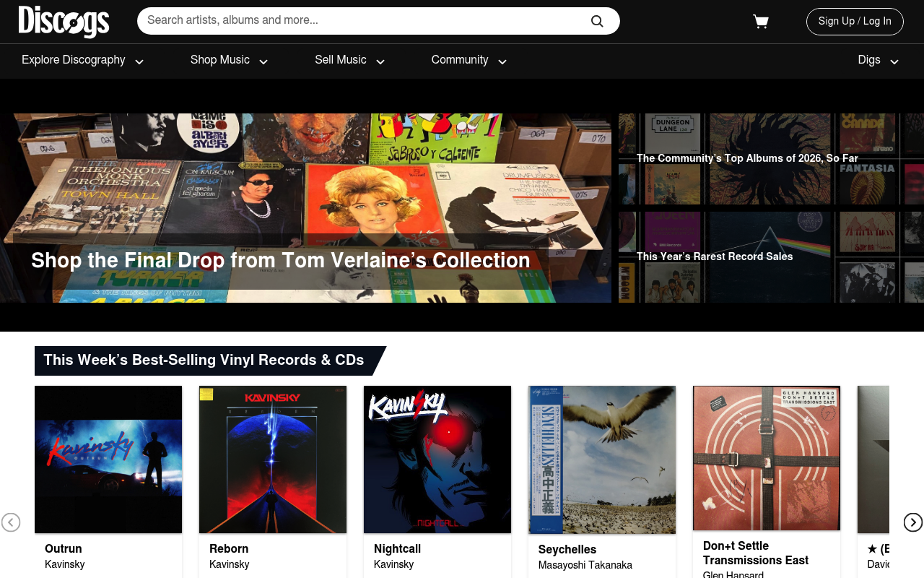
Task: Click Don+t Settle Transmissions East title
Action: [x=756, y=553]
